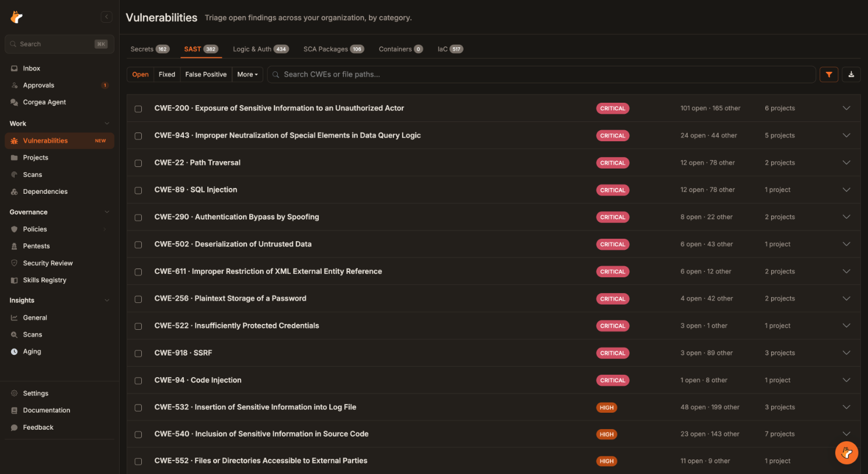Click the Aging clock icon
868x474 pixels.
[x=15, y=351]
